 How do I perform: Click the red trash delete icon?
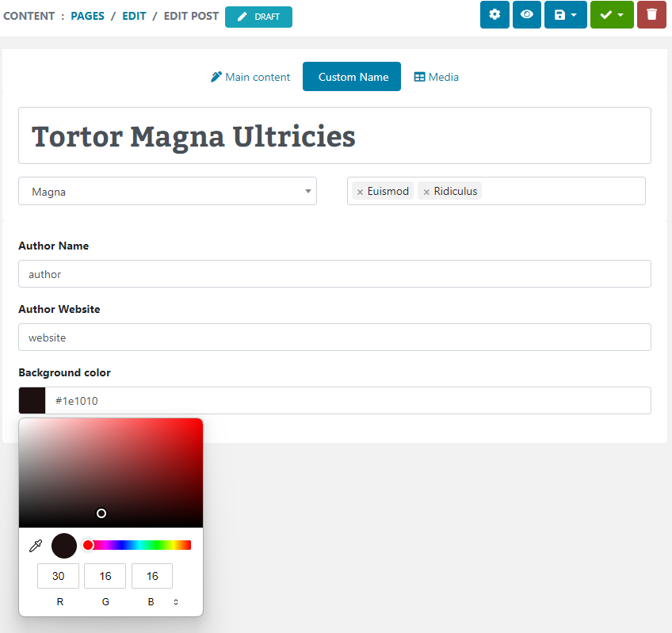(x=651, y=14)
